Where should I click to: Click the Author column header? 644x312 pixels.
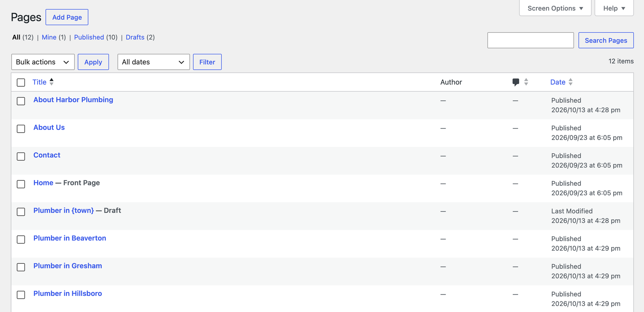tap(451, 82)
